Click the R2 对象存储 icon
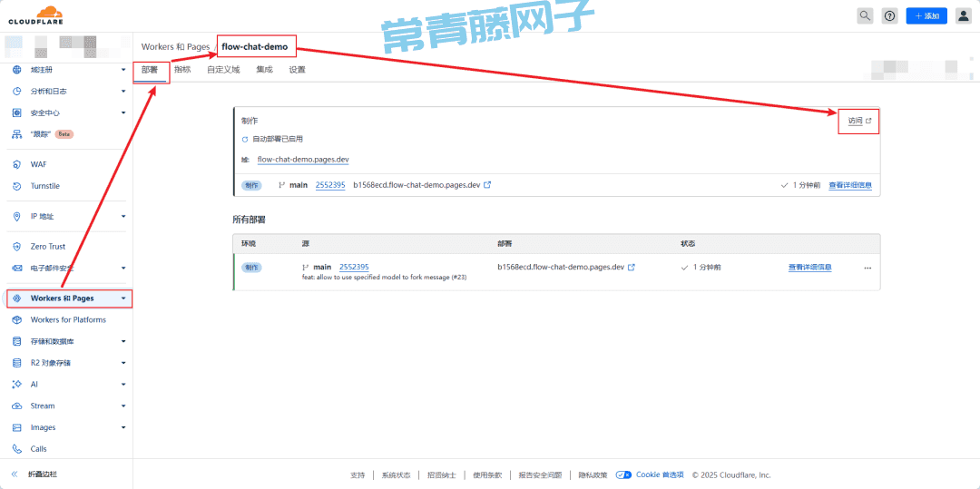The height and width of the screenshot is (489, 980). (17, 363)
